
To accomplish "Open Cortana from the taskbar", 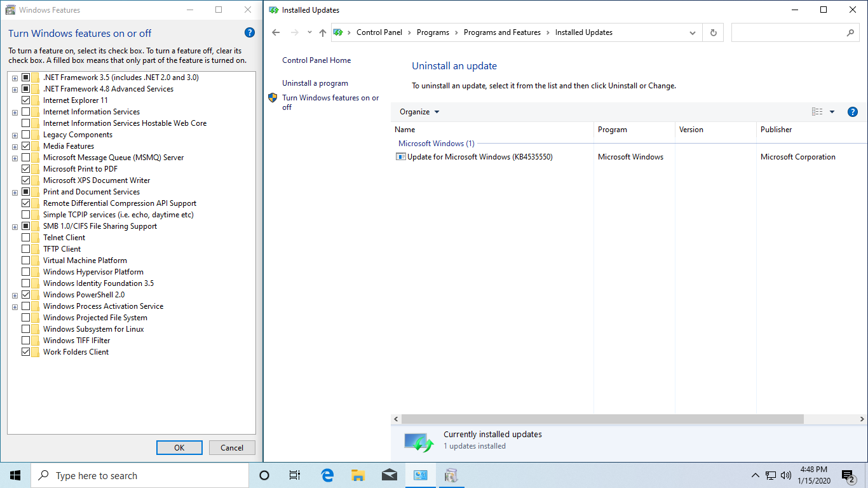I will (264, 475).
